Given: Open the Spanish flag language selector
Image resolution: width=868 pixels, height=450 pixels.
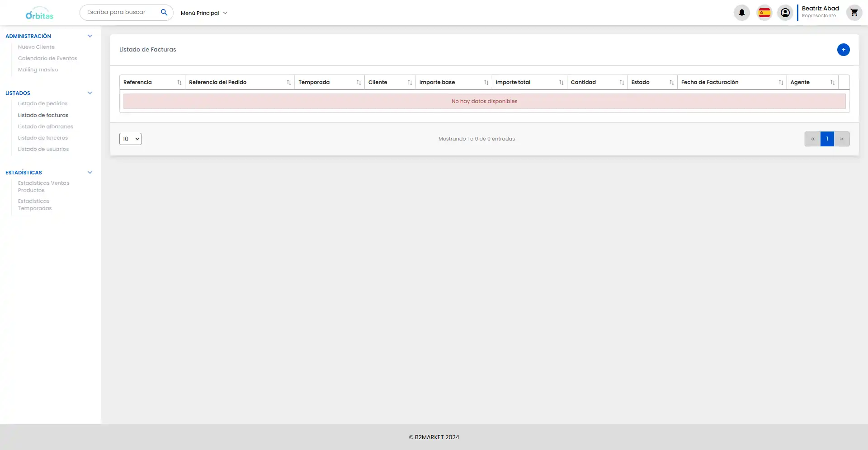Looking at the screenshot, I should pyautogui.click(x=764, y=13).
